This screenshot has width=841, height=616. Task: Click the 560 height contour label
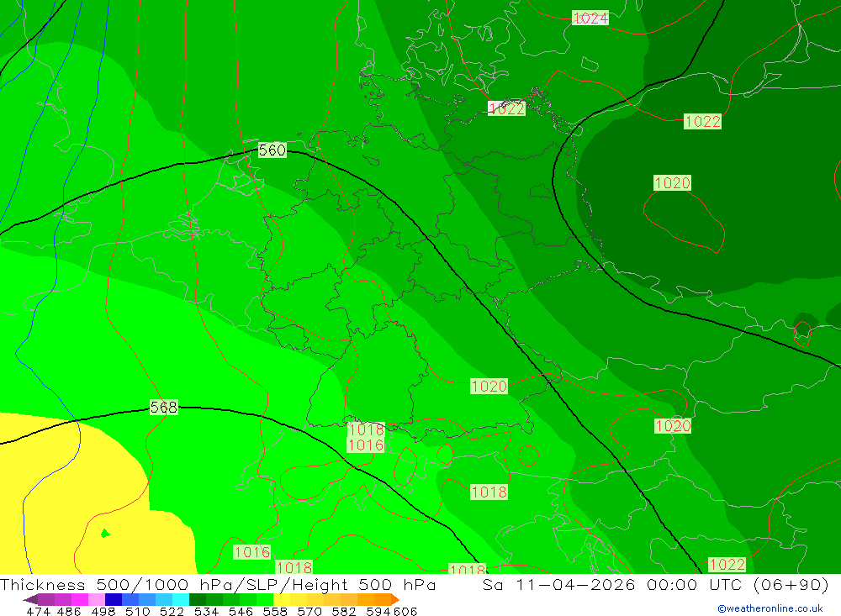click(272, 150)
